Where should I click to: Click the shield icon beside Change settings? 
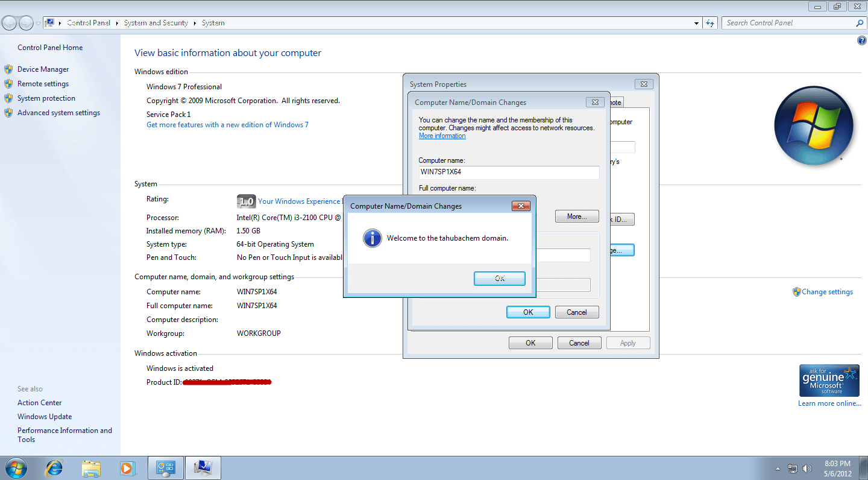click(796, 292)
